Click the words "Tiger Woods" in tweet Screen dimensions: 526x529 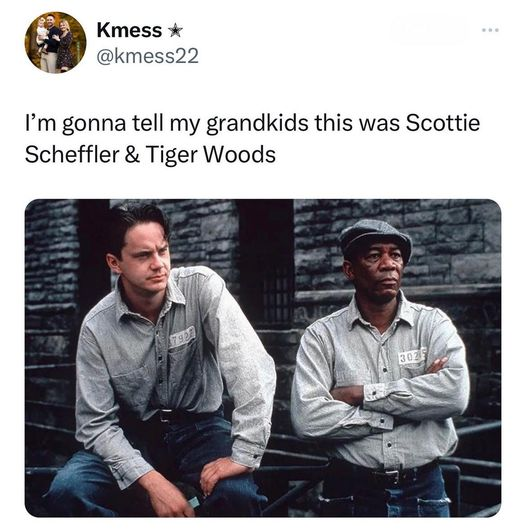tap(211, 155)
